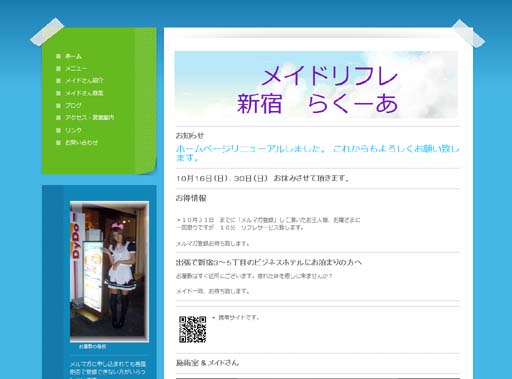
Task: Click the お知らせ heading
Action: [x=190, y=136]
